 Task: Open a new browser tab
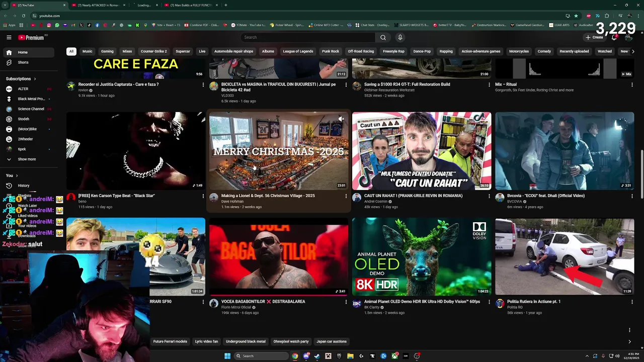[x=226, y=5]
